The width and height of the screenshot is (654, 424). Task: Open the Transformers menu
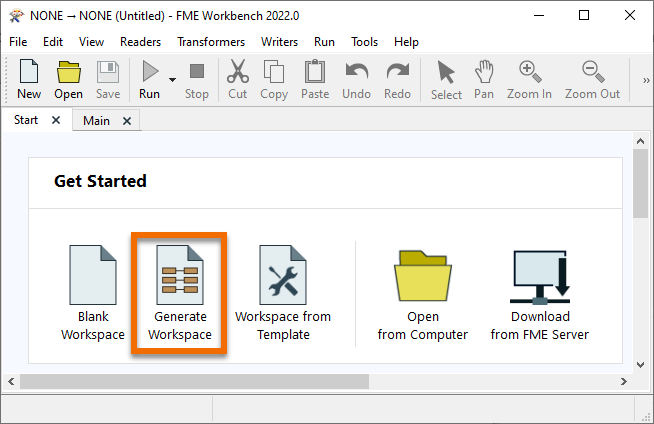click(211, 42)
